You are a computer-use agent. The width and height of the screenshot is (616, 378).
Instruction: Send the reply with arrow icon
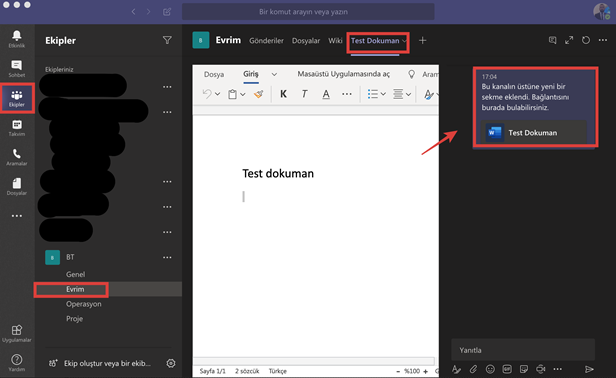pos(588,369)
